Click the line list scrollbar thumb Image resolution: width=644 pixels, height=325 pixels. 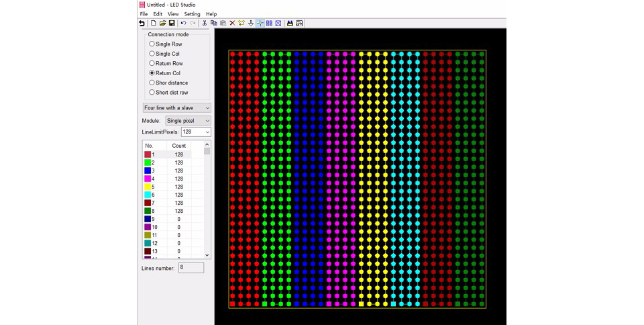tap(207, 151)
